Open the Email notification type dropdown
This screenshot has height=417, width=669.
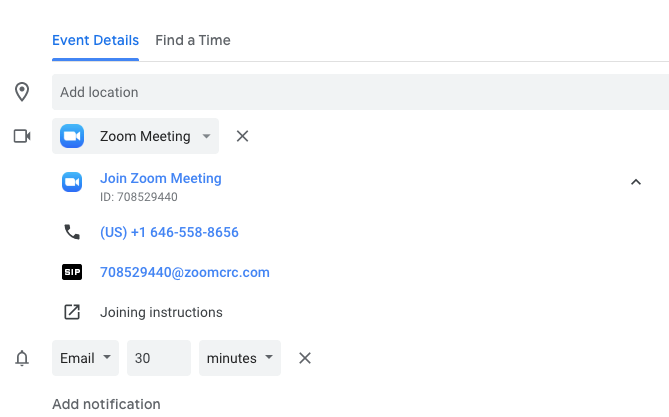(x=85, y=358)
